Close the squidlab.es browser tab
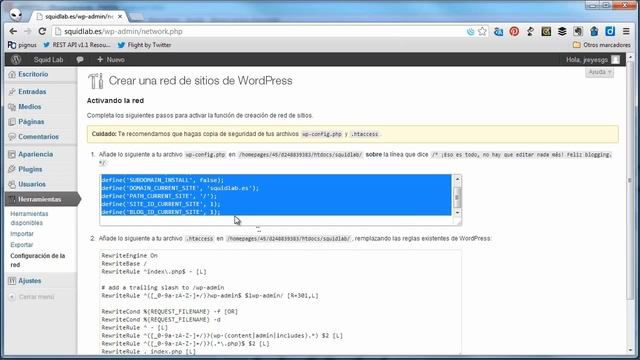The width and height of the screenshot is (640, 360). click(x=120, y=16)
